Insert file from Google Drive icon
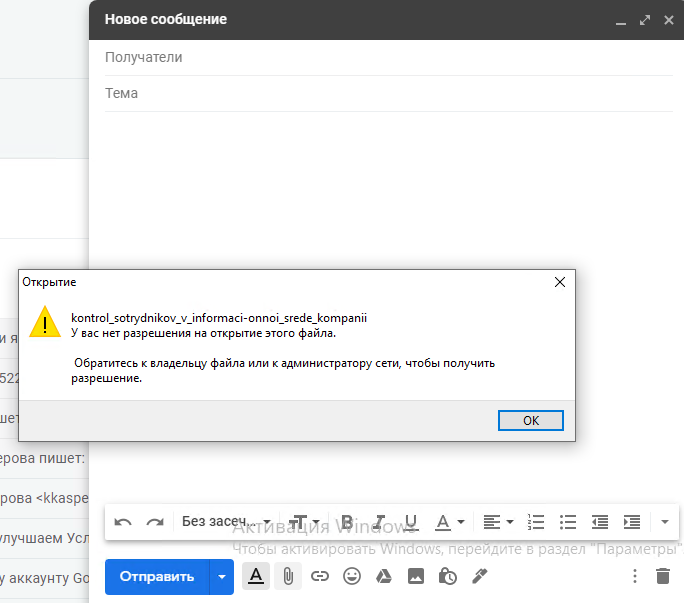Screen dimensions: 684x603 point(383,576)
